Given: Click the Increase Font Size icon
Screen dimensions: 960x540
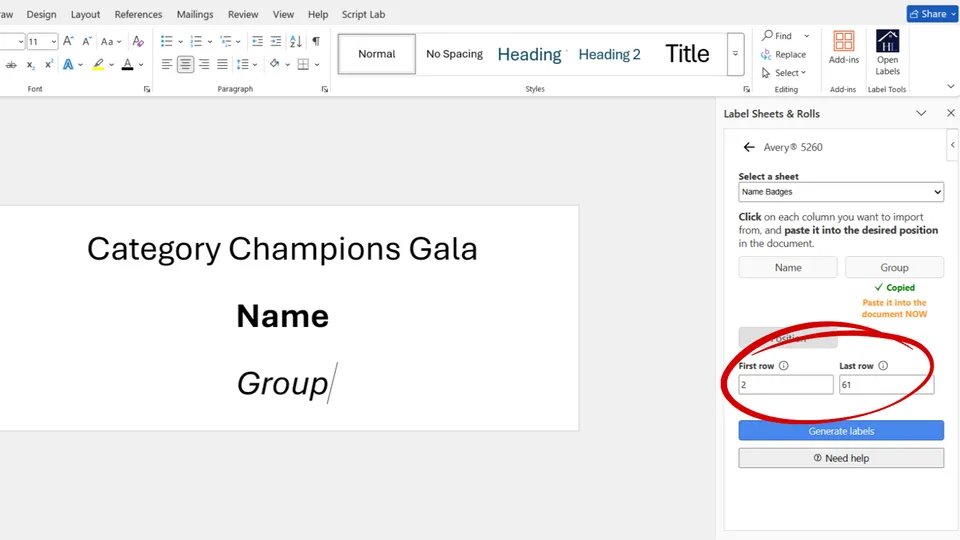Looking at the screenshot, I should tap(68, 41).
